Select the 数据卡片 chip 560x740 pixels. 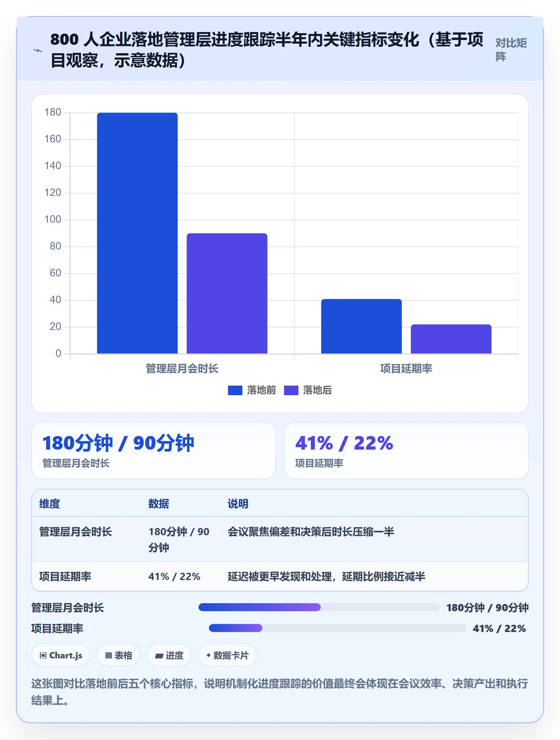coord(227,655)
